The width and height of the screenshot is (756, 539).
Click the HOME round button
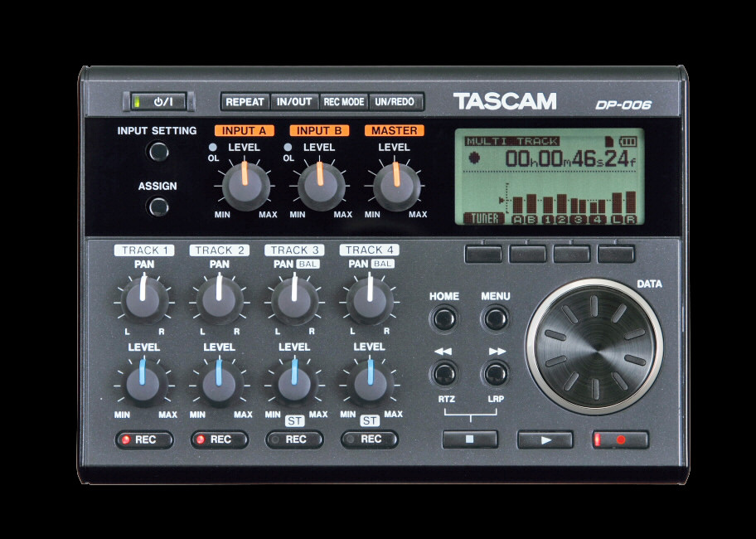[444, 318]
